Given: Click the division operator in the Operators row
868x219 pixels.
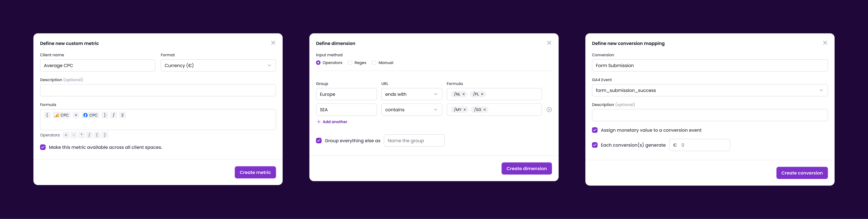Looking at the screenshot, I should [89, 135].
